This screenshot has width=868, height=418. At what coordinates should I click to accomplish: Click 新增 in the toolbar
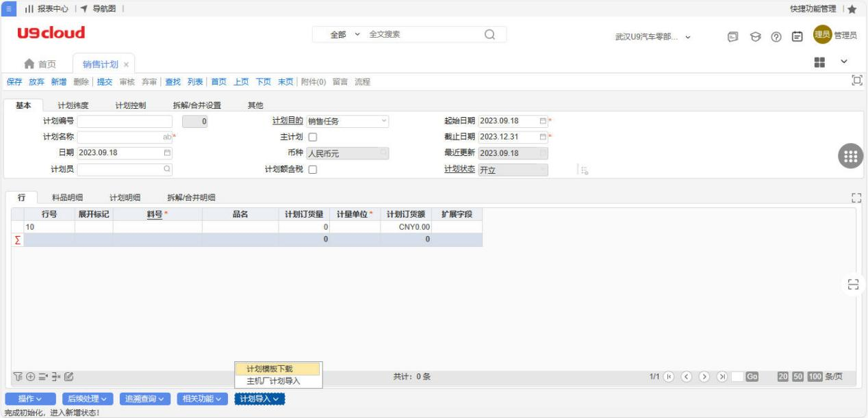pyautogui.click(x=59, y=82)
